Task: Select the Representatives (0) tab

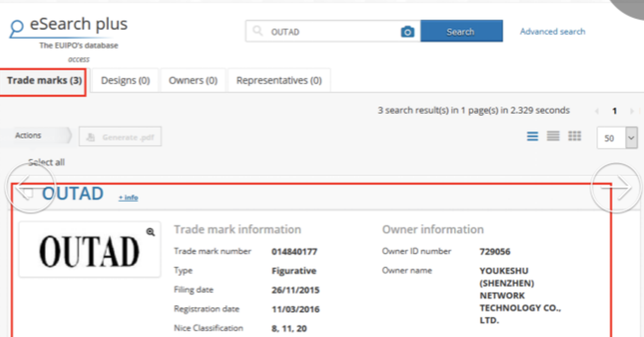Action: pyautogui.click(x=279, y=81)
